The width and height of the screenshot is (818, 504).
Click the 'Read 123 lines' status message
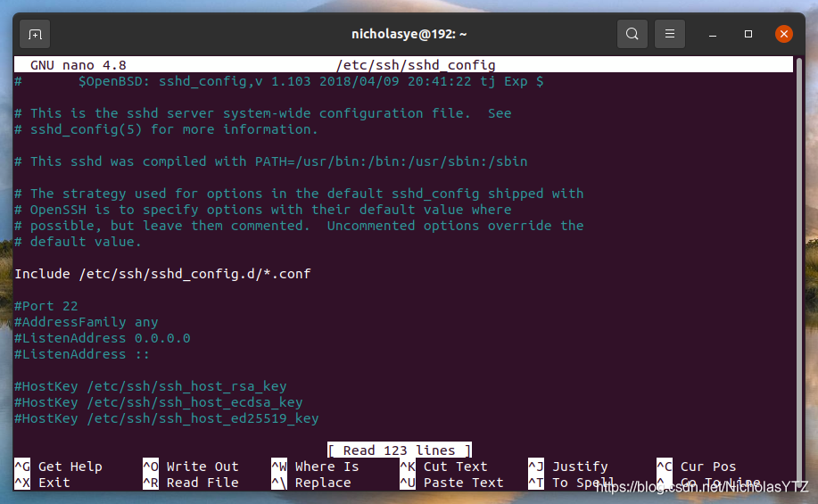(x=400, y=450)
